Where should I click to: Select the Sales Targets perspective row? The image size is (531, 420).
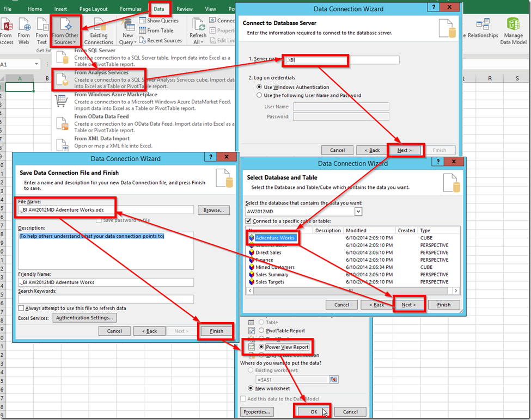(354, 282)
